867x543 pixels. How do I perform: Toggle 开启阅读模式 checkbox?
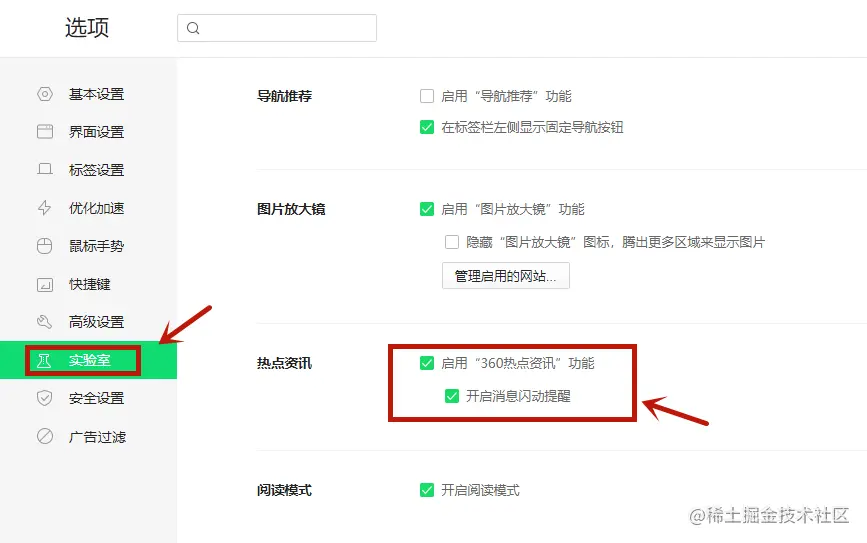coord(427,490)
